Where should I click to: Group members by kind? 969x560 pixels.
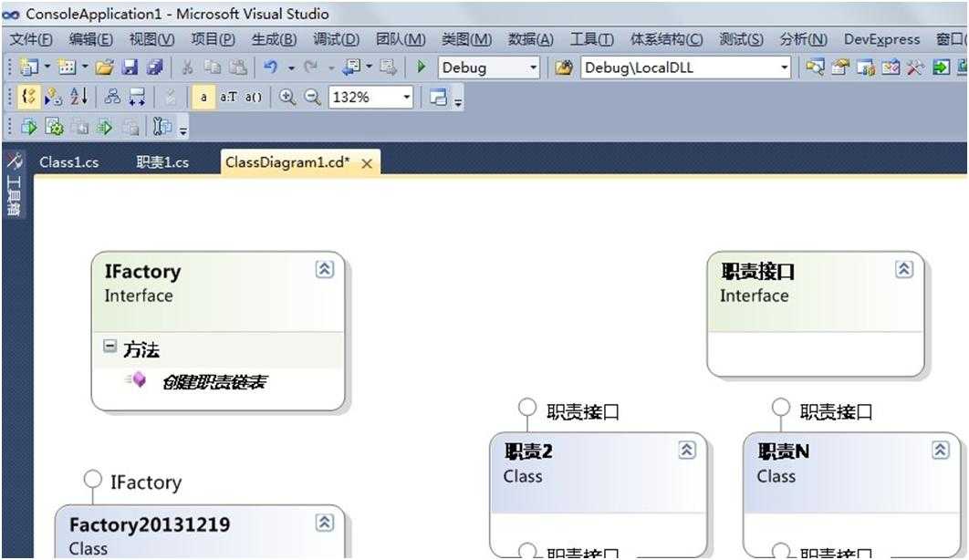(28, 97)
